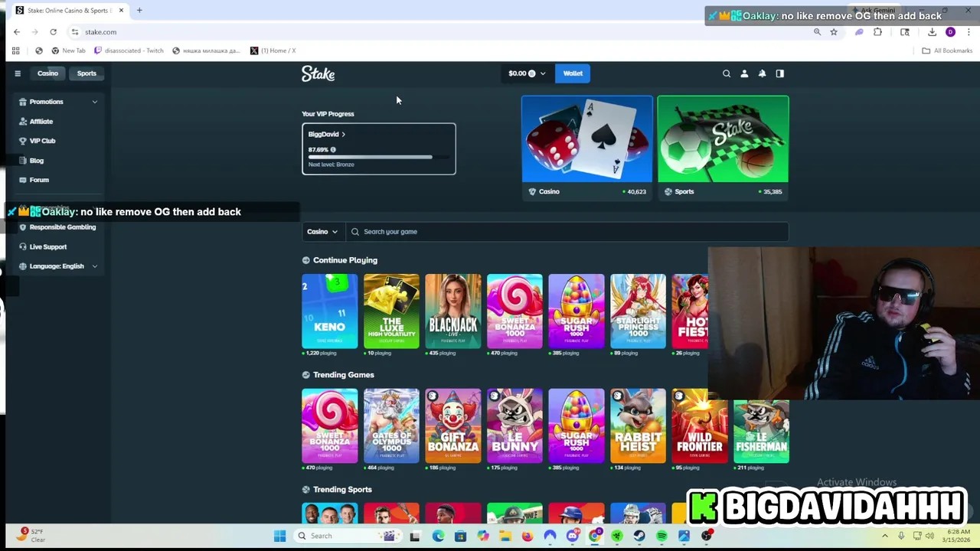This screenshot has width=980, height=551.
Task: Click the Chrome back arrow
Action: coord(17,32)
